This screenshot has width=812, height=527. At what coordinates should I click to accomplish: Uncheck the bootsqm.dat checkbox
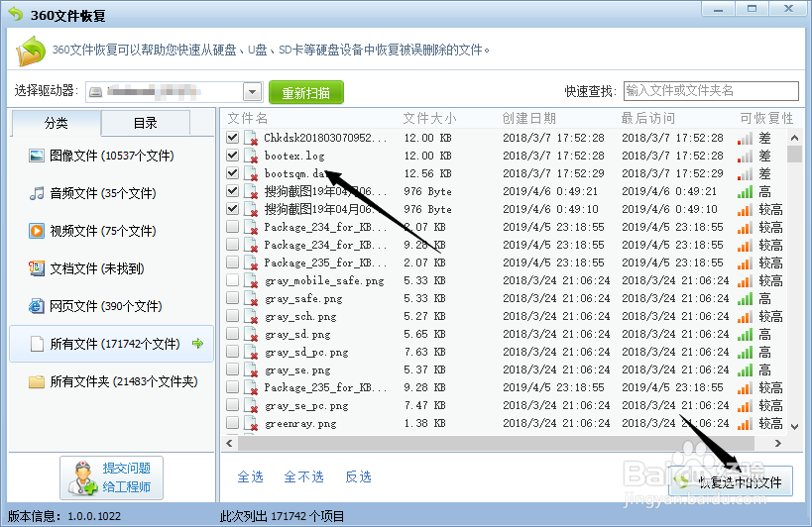click(x=233, y=172)
